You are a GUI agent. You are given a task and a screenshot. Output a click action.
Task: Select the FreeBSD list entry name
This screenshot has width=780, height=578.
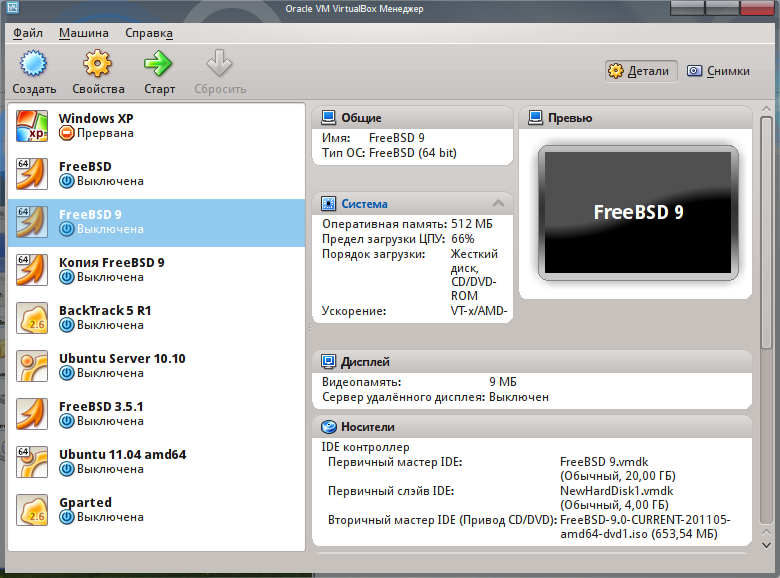85,166
